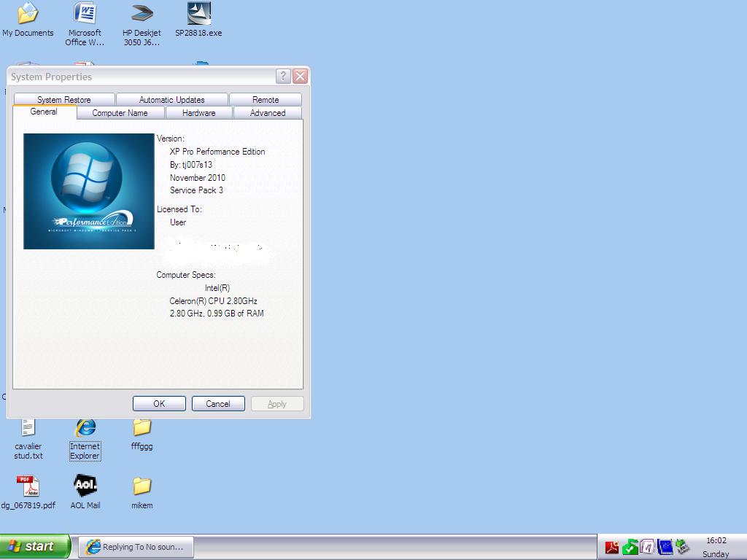Viewport: 747px width, 560px height.
Task: Click the Cancel button
Action: point(218,404)
